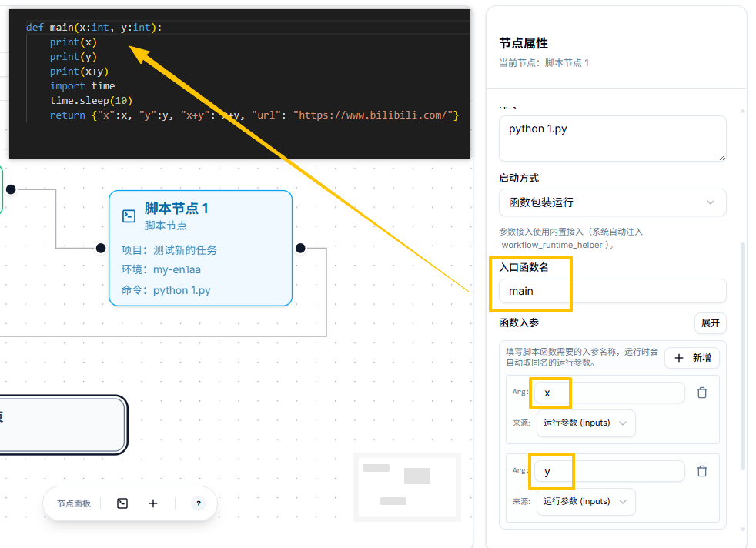Click the 命令: python 1.py line in node
The height and width of the screenshot is (548, 756).
(166, 291)
